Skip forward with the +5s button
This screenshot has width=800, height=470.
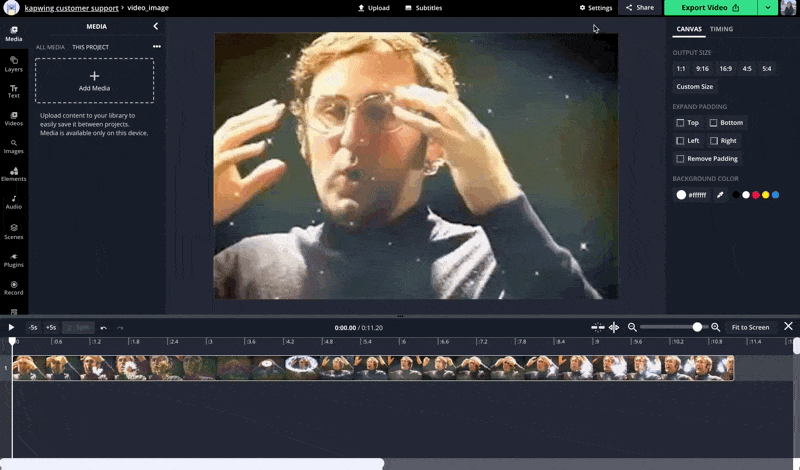coord(51,328)
